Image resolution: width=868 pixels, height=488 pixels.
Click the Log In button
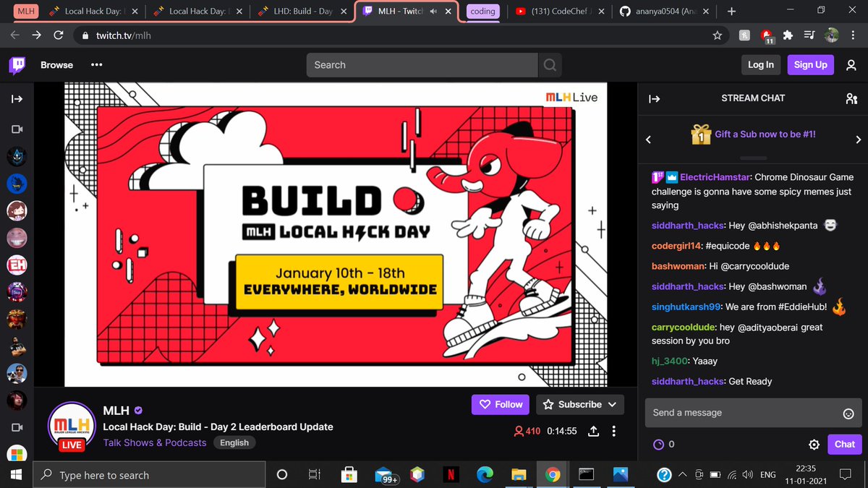point(760,65)
